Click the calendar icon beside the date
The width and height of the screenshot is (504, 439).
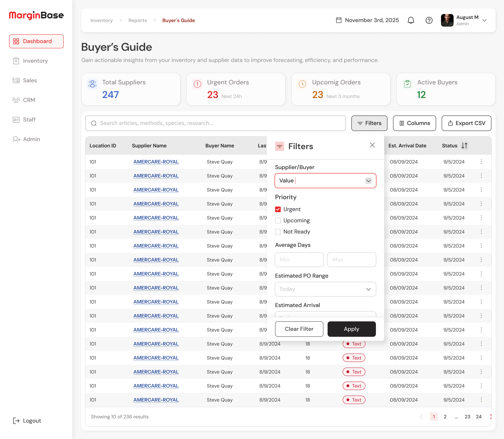(338, 20)
